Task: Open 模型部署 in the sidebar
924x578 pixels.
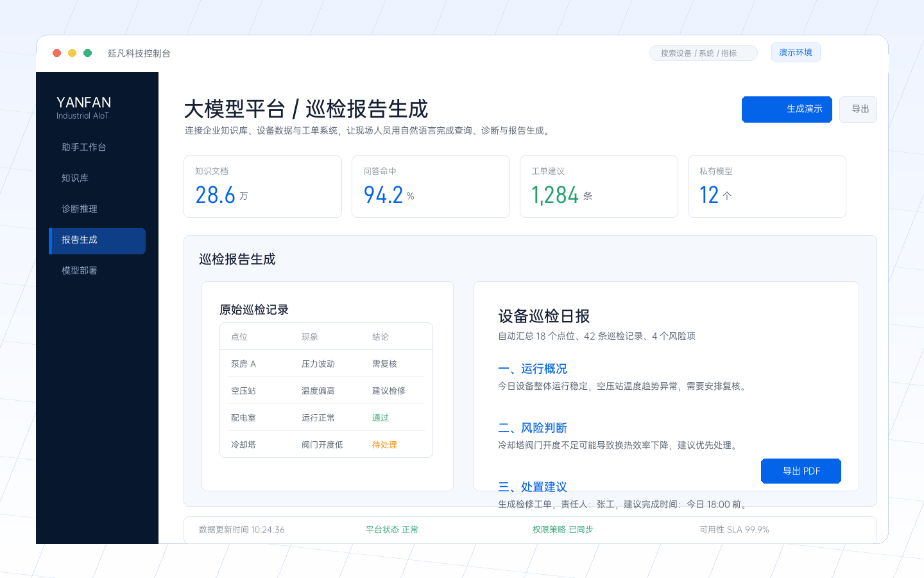Action: (x=97, y=270)
